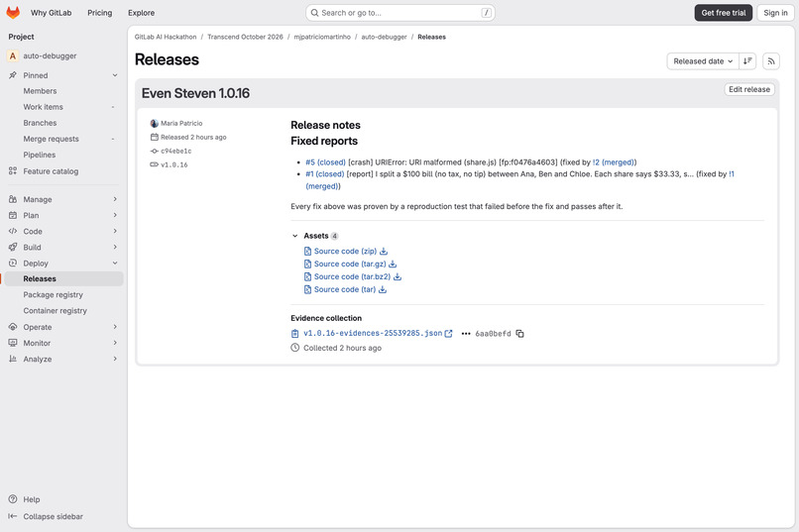799x532 pixels.
Task: Expand the ellipsis next to evidence SHA
Action: (x=466, y=334)
